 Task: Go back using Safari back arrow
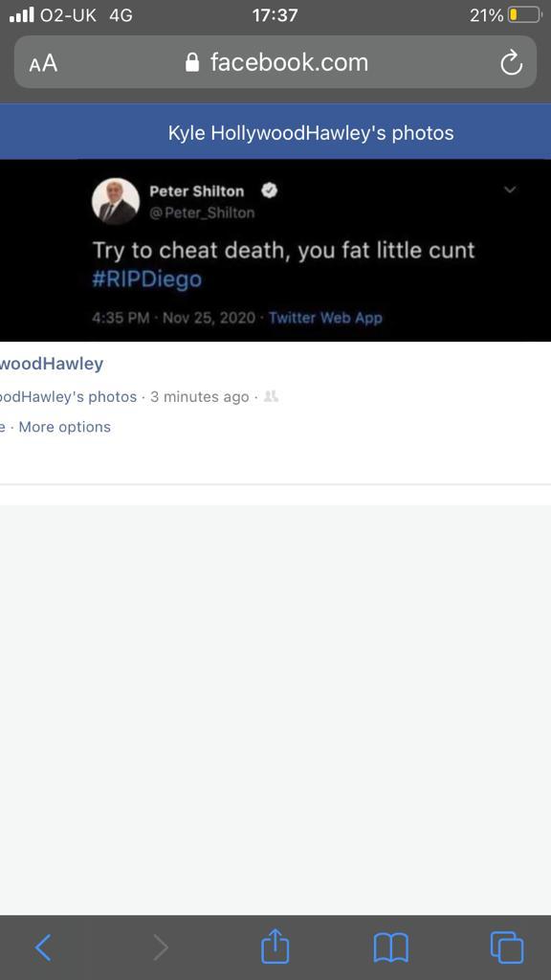point(43,947)
